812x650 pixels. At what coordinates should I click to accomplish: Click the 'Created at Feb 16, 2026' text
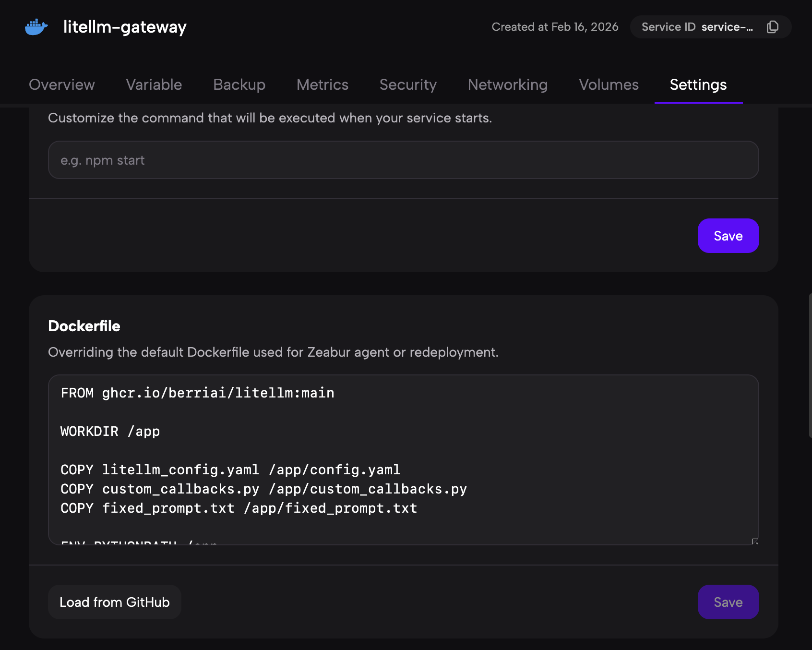pyautogui.click(x=555, y=27)
